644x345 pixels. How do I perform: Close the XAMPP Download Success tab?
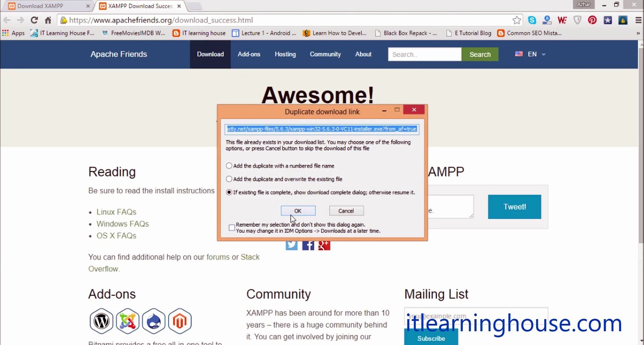179,6
